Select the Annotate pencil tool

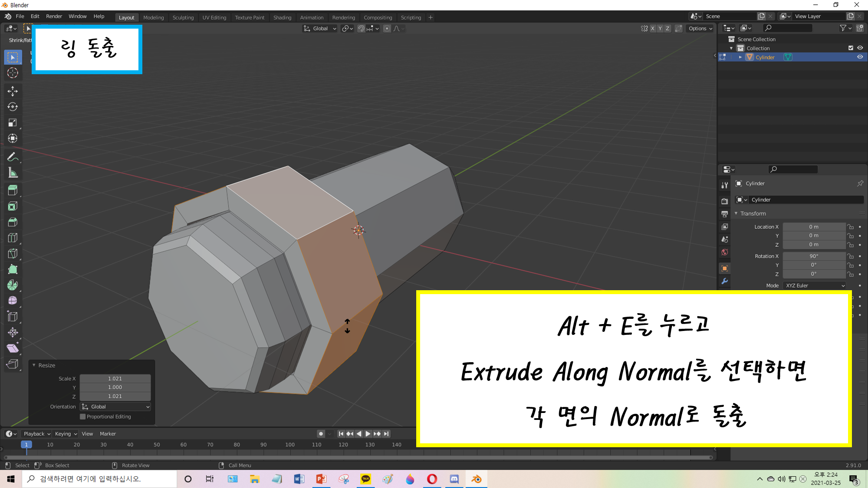coord(13,157)
